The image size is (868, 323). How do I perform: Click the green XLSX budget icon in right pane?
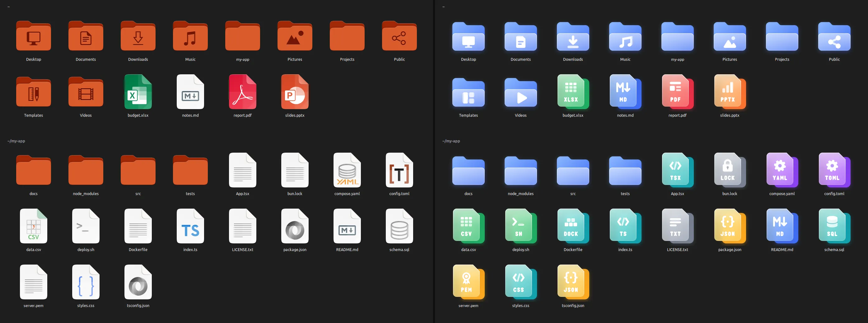[573, 92]
